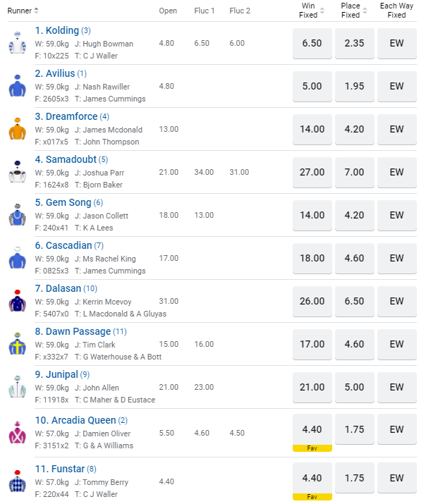This screenshot has width=426, height=504.
Task: Click Dalasan's red-capped silk icon
Action: 17,301
